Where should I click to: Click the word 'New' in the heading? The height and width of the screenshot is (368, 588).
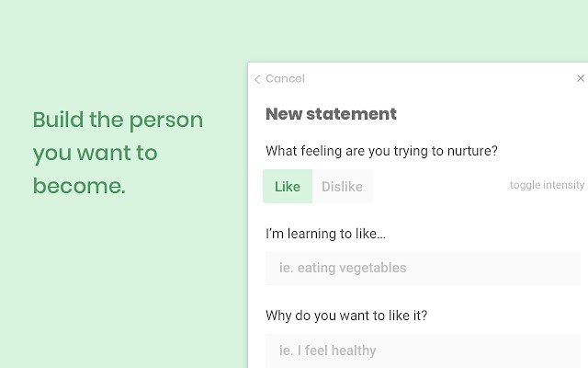pos(284,114)
